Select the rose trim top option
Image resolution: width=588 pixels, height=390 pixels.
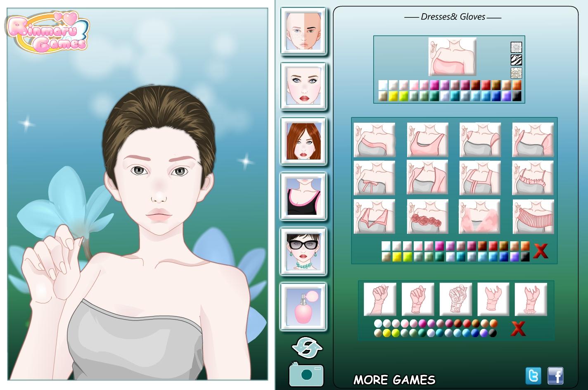[427, 216]
